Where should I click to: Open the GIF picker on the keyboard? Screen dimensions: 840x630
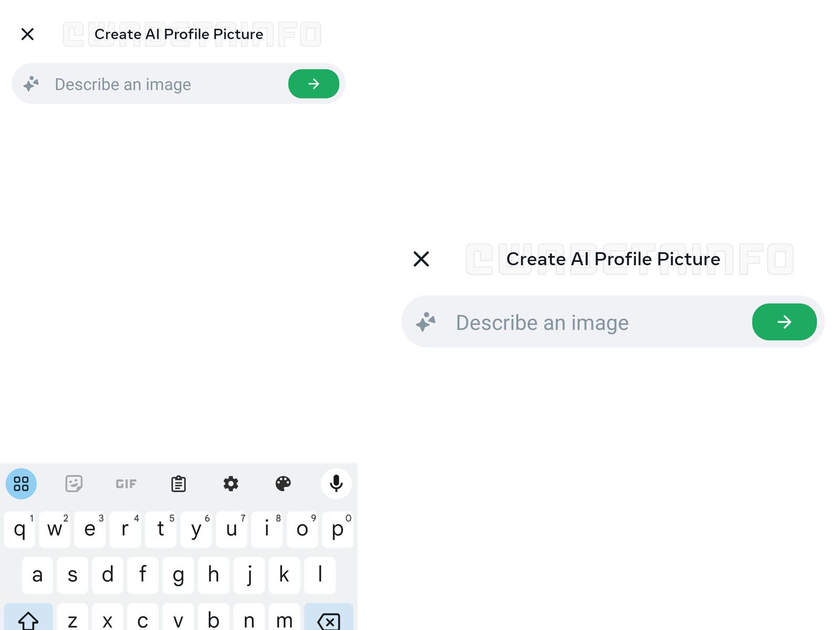[125, 484]
